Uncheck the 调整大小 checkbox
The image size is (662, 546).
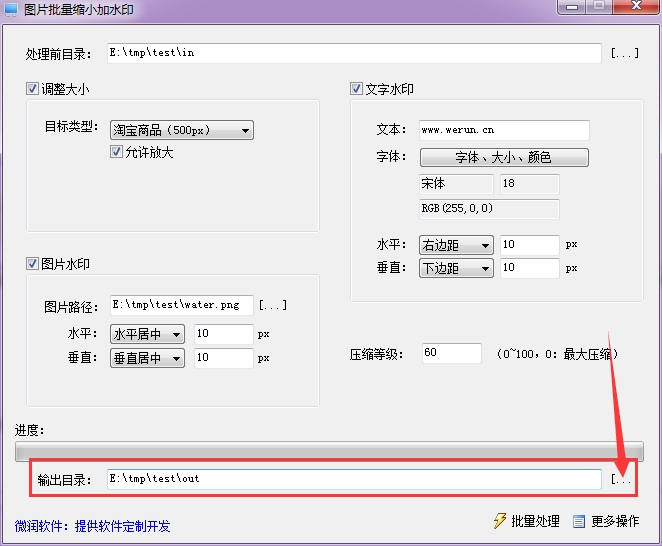click(x=32, y=89)
